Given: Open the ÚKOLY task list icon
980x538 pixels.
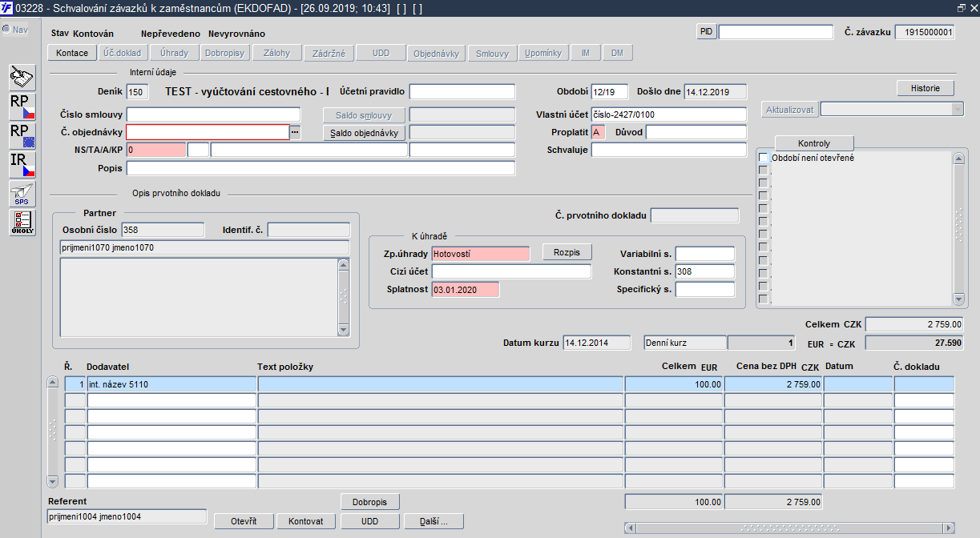Looking at the screenshot, I should (22, 223).
